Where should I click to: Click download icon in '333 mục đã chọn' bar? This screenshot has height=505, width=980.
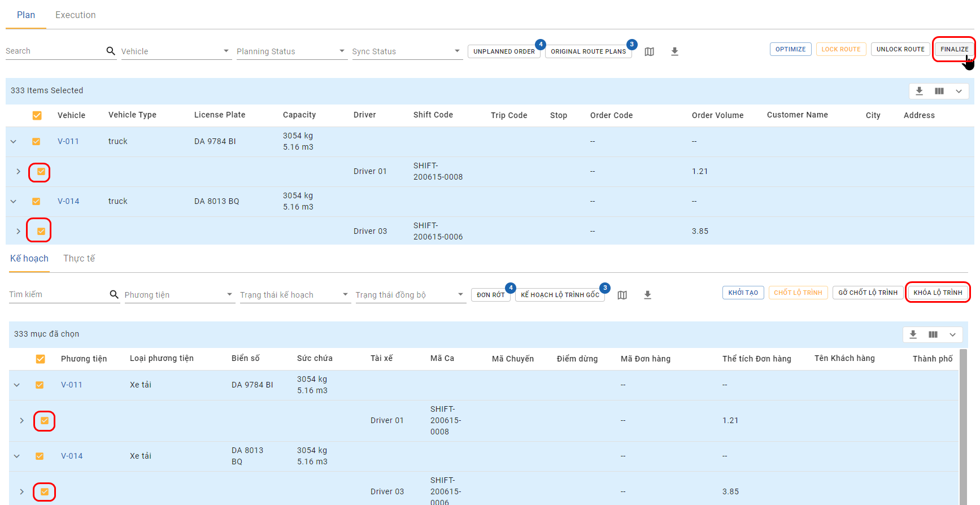click(x=913, y=334)
